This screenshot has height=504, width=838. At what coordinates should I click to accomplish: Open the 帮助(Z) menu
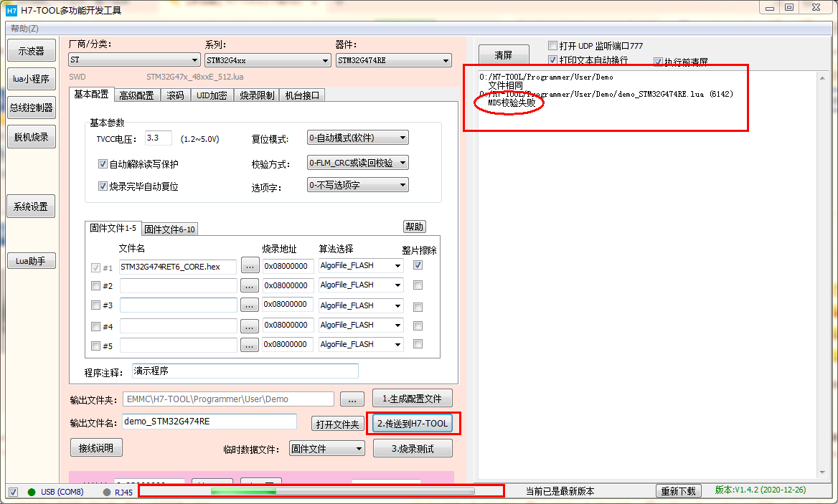pyautogui.click(x=24, y=28)
